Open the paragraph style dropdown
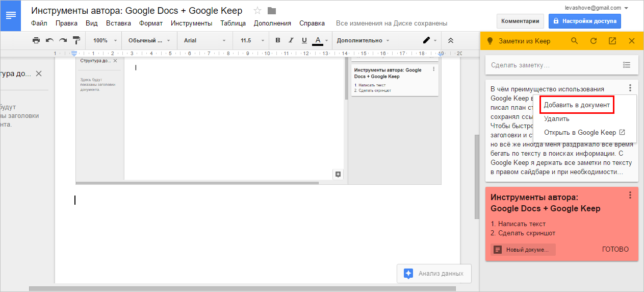The height and width of the screenshot is (292, 644). click(149, 40)
